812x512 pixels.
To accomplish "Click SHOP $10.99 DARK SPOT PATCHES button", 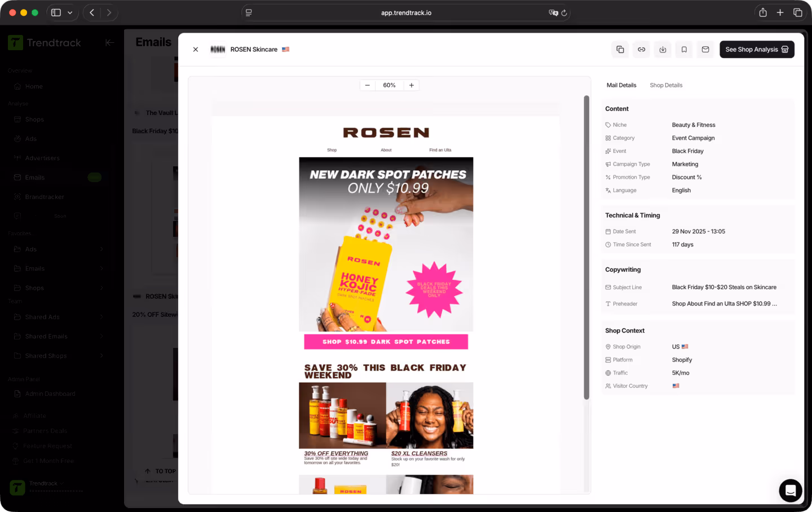I will (386, 342).
